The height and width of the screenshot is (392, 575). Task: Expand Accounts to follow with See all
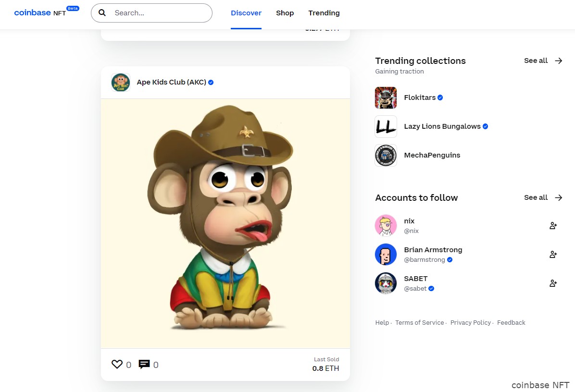click(543, 197)
